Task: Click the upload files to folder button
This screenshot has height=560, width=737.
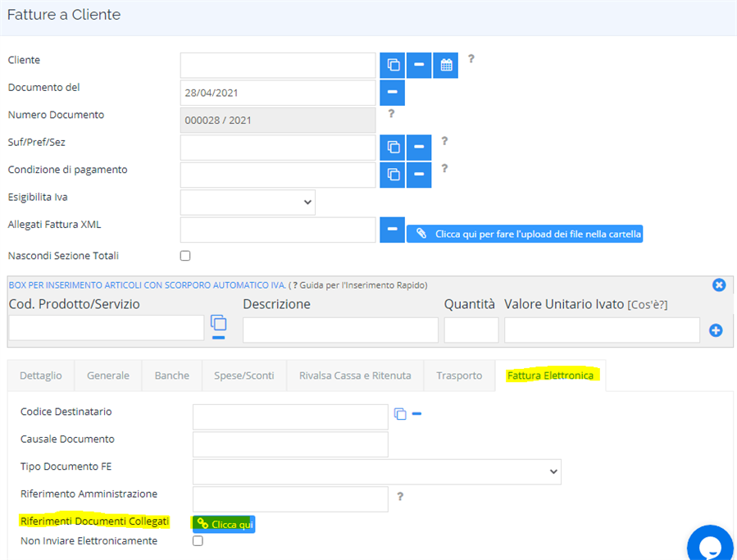Action: [x=525, y=234]
